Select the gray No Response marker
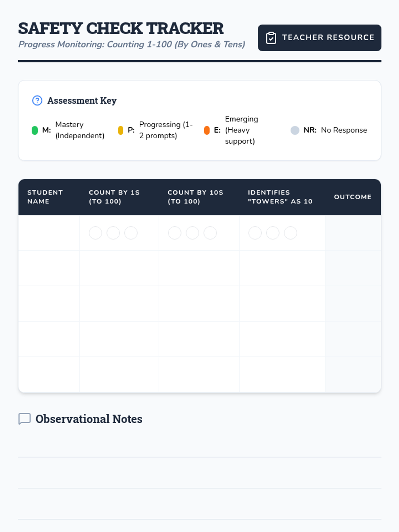Viewport: 399px width, 532px height. click(x=295, y=130)
